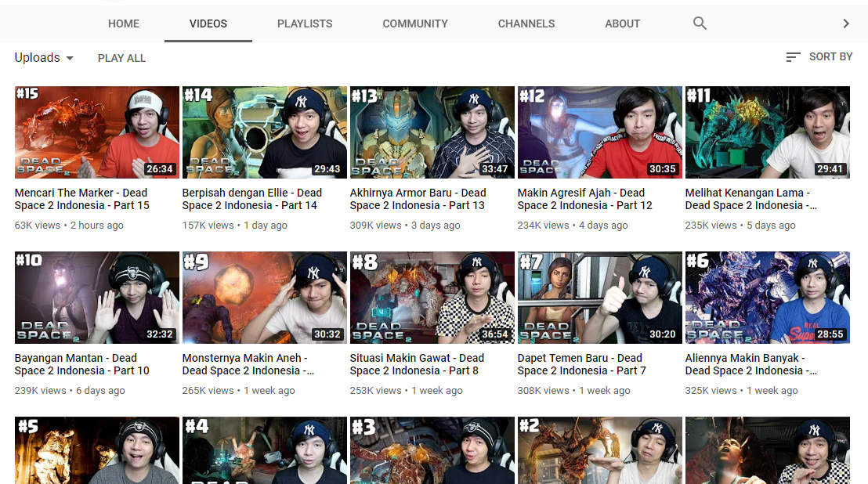Screen dimensions: 868x484
Task: Open the #10 video thumbnail
Action: tap(97, 298)
